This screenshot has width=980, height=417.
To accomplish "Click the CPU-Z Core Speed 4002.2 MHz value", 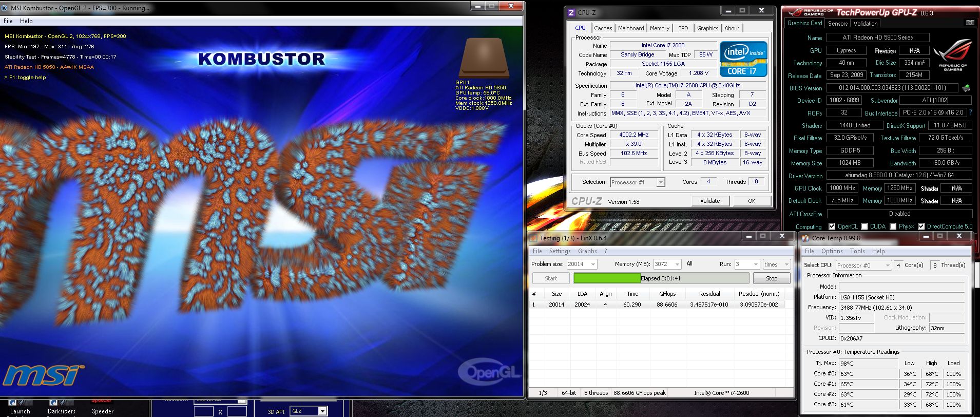I will click(633, 135).
